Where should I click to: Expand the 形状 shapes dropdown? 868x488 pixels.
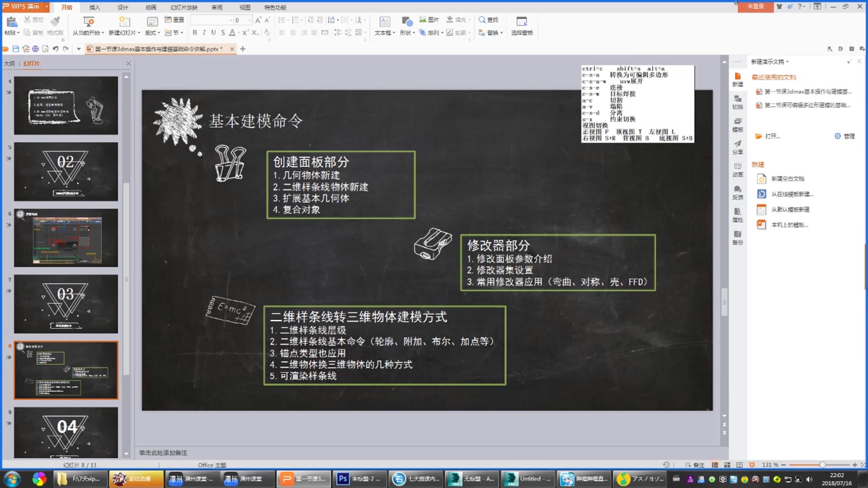tap(413, 33)
